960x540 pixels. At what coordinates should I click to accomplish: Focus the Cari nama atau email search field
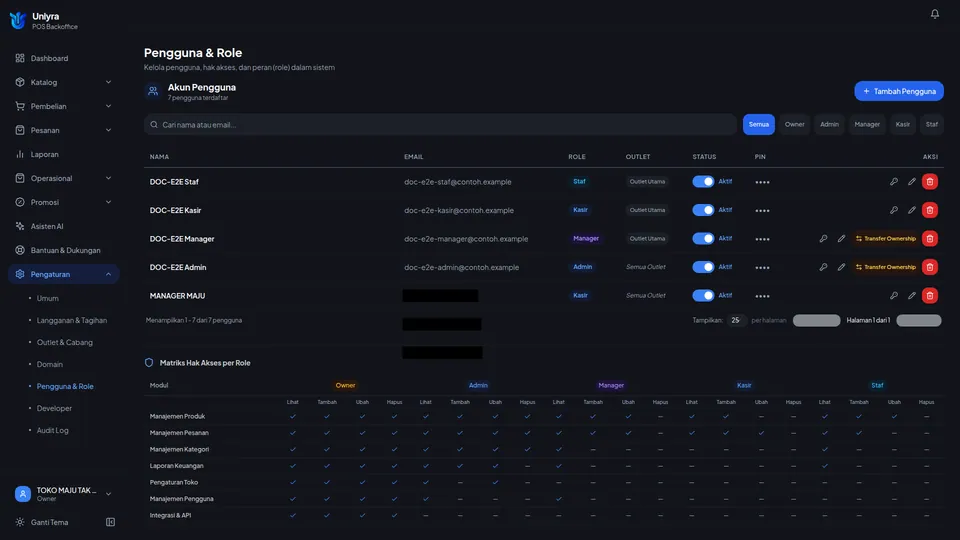click(x=440, y=124)
